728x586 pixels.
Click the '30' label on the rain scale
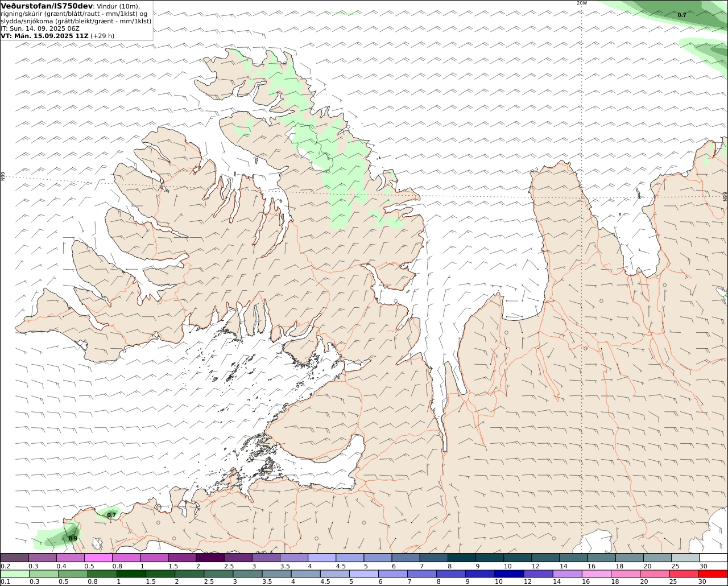click(x=702, y=582)
